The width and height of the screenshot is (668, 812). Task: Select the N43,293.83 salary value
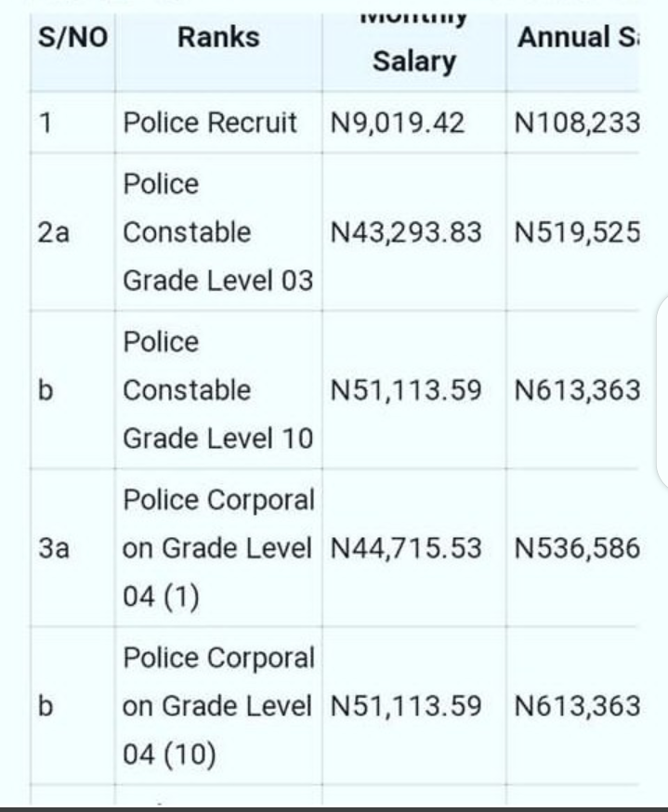tap(406, 232)
